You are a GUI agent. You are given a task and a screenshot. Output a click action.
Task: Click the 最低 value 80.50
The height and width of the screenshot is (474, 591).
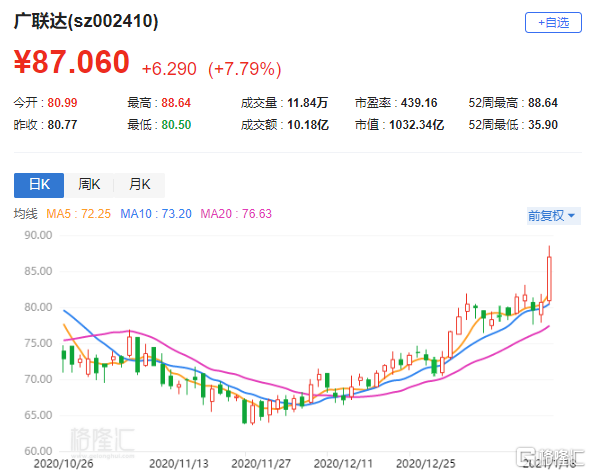[176, 125]
